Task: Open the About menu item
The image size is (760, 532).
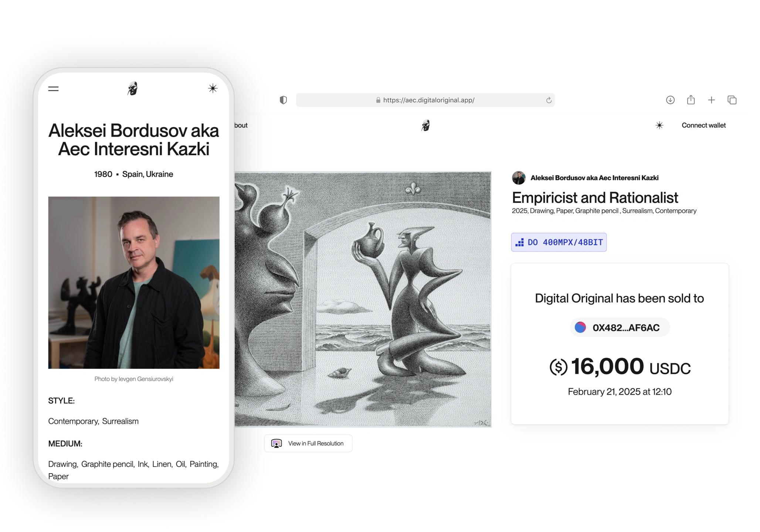Action: pyautogui.click(x=241, y=126)
